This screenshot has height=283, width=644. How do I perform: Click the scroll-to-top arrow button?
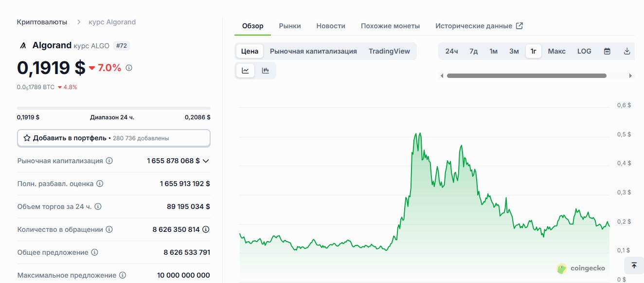pyautogui.click(x=634, y=265)
